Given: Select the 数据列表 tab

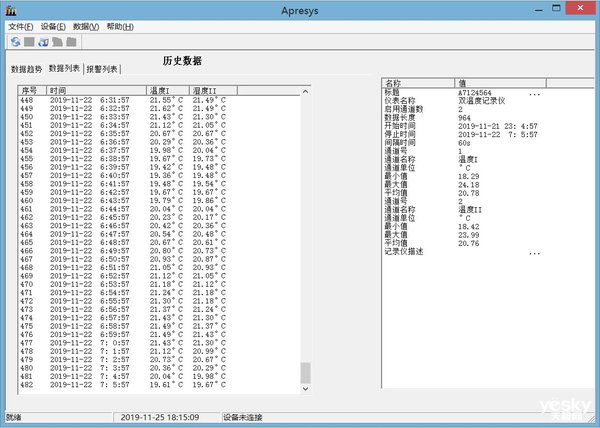Looking at the screenshot, I should 64,68.
